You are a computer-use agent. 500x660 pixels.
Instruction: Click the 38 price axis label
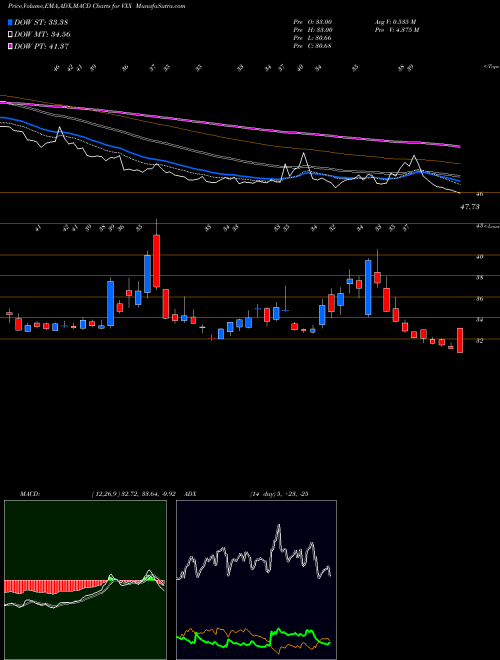(480, 278)
